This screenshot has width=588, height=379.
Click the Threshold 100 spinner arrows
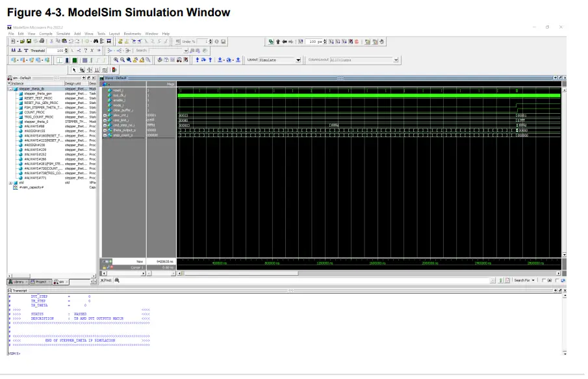[66, 50]
